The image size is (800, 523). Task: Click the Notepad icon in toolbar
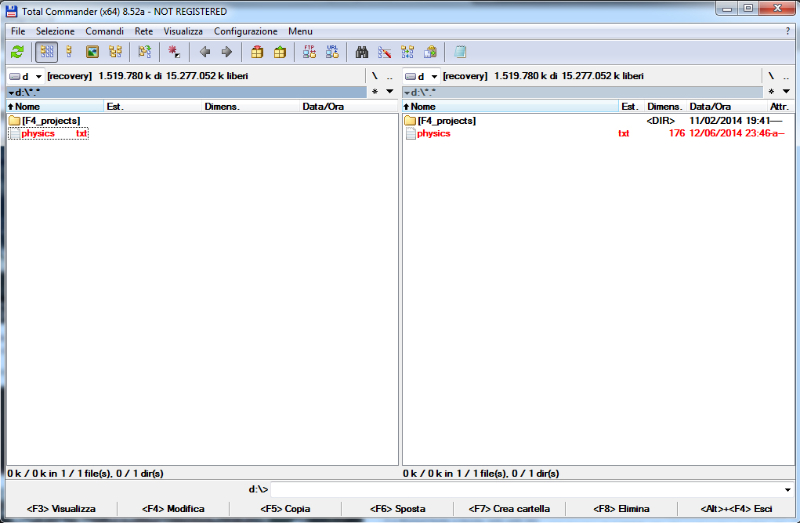click(x=460, y=52)
